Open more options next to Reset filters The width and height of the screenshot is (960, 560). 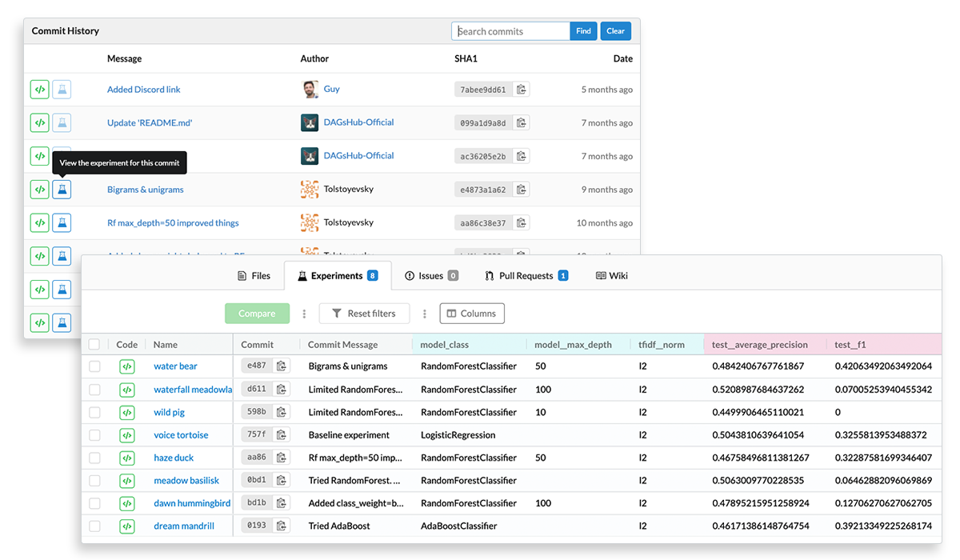(425, 314)
